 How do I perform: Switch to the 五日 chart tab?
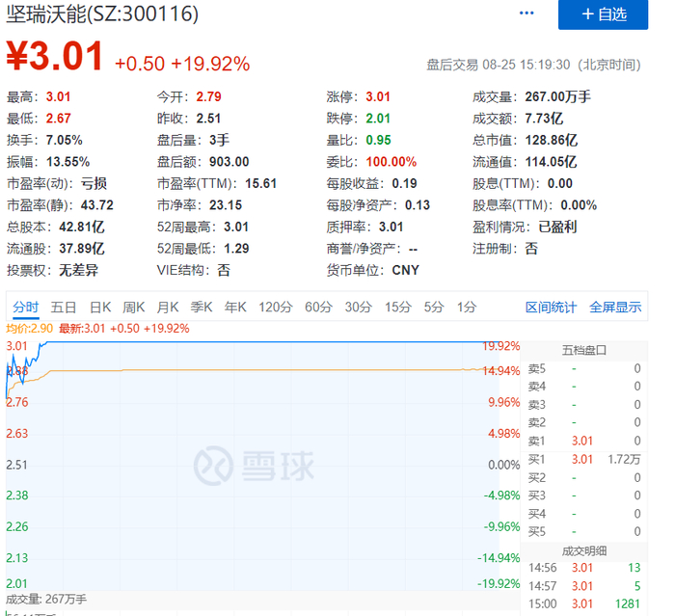(x=64, y=307)
